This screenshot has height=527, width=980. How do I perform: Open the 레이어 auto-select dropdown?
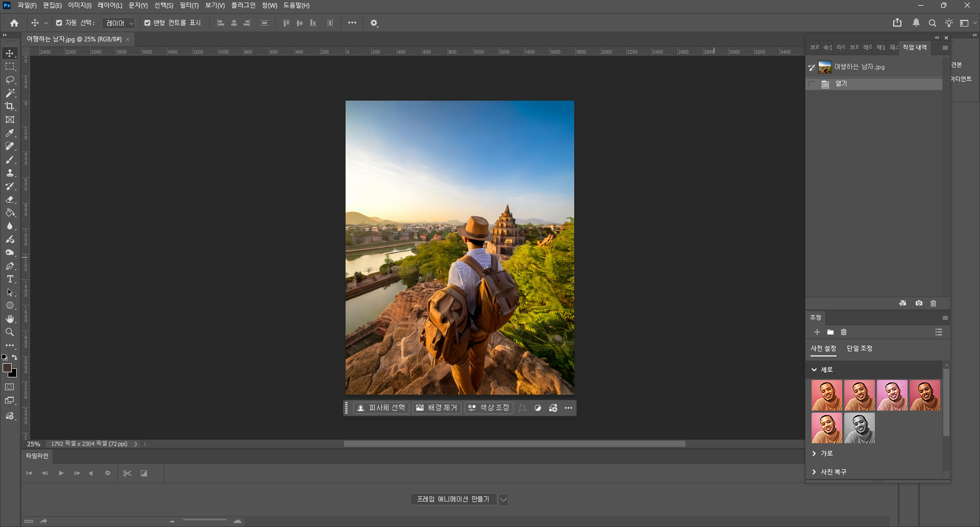118,23
